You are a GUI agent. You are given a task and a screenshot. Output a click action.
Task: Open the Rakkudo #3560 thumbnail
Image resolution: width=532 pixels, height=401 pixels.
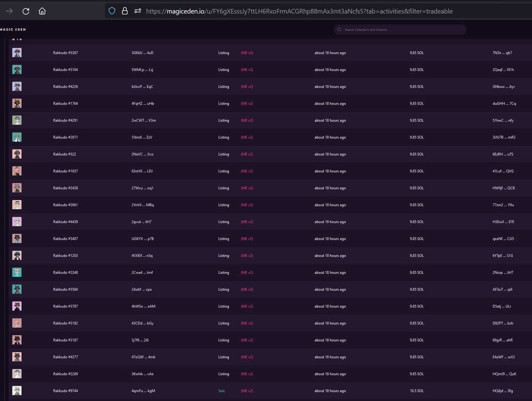coord(17,289)
